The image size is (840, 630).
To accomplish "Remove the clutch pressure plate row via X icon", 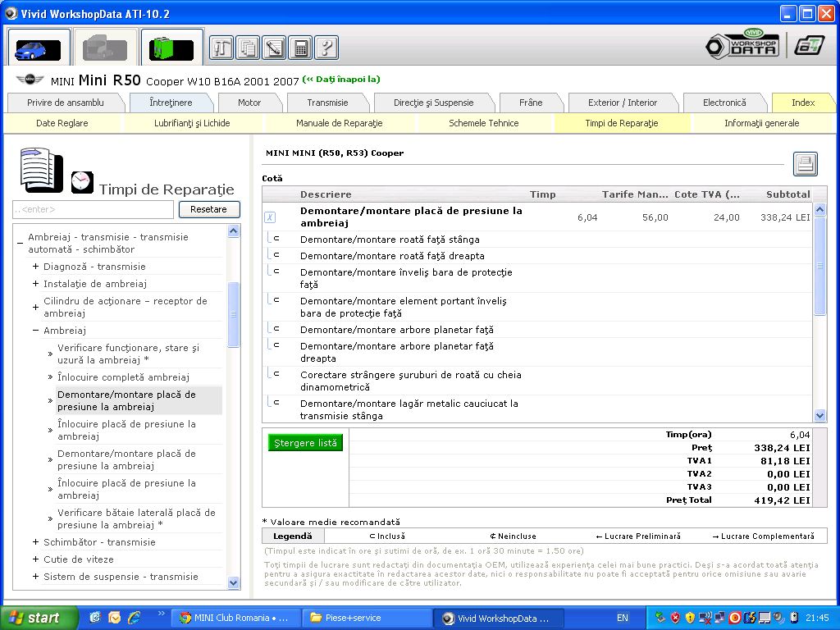I will [269, 217].
